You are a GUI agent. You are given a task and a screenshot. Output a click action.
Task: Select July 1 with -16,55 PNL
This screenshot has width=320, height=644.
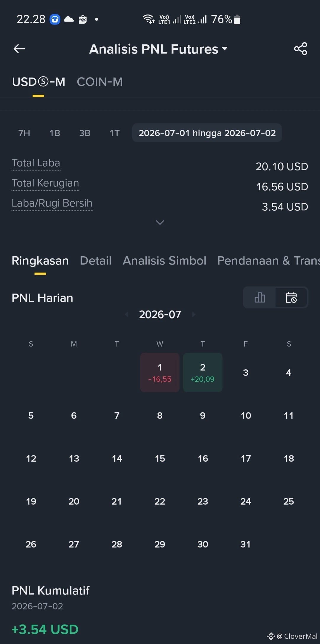point(160,372)
